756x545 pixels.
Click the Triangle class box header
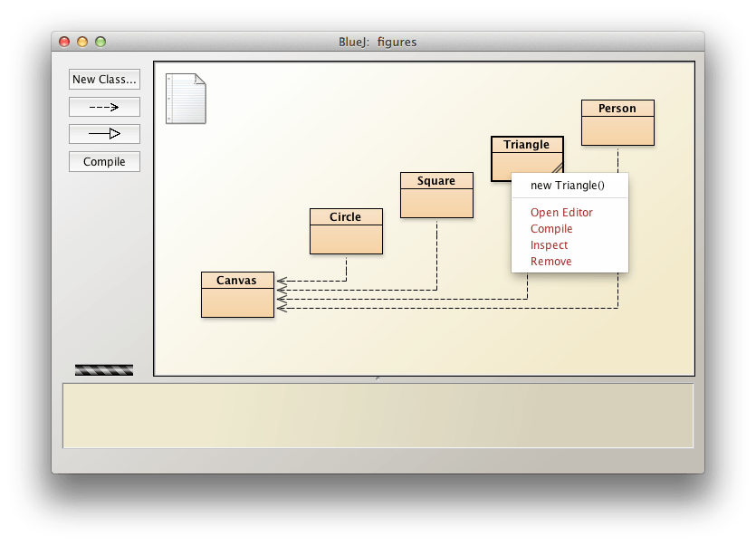[527, 144]
